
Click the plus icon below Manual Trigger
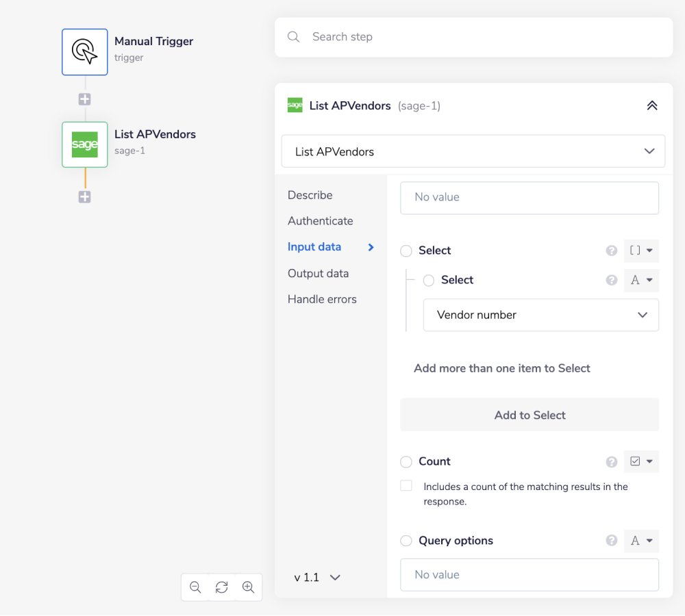[x=84, y=99]
